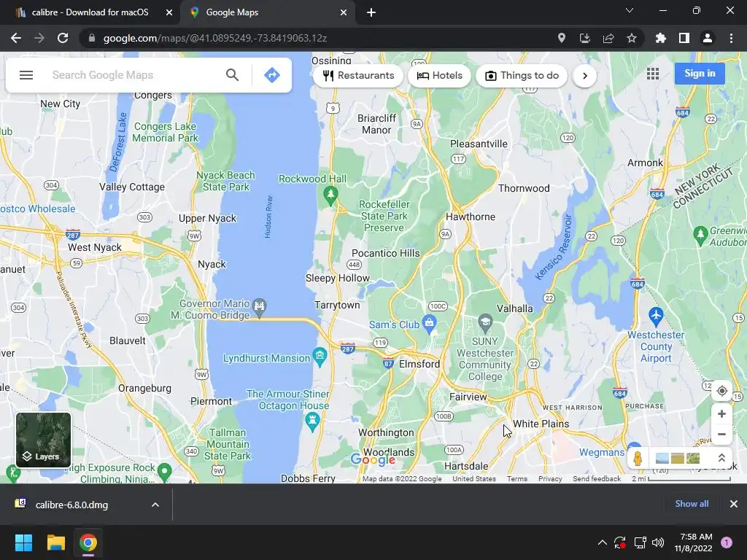Click the Sam's Club shopping marker
Screen dimensions: 747x560
(x=429, y=324)
